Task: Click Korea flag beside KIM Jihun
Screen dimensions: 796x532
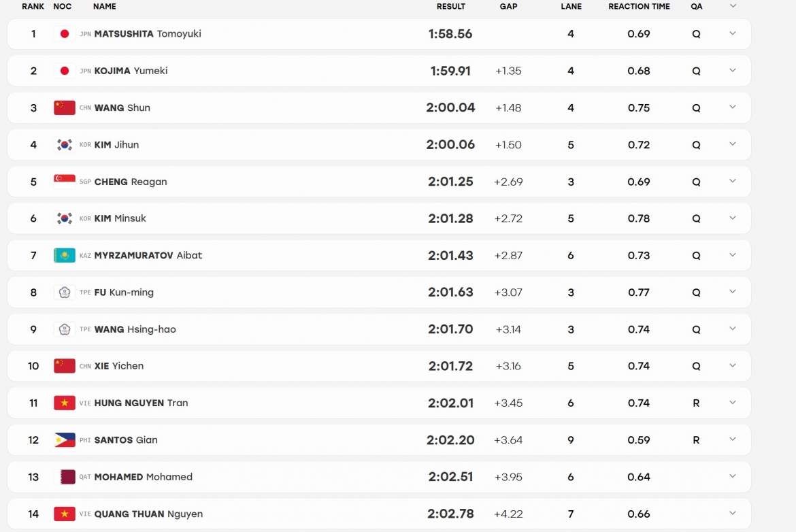Action: 65,145
